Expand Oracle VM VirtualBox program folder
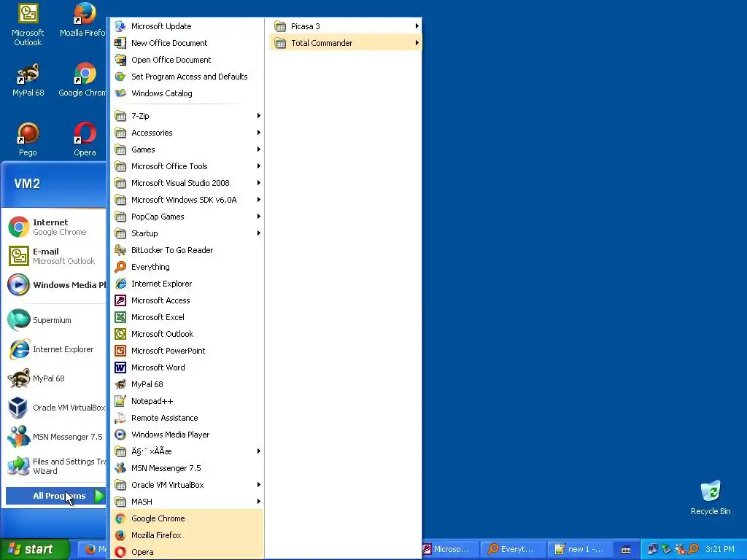This screenshot has width=747, height=560. 187,485
